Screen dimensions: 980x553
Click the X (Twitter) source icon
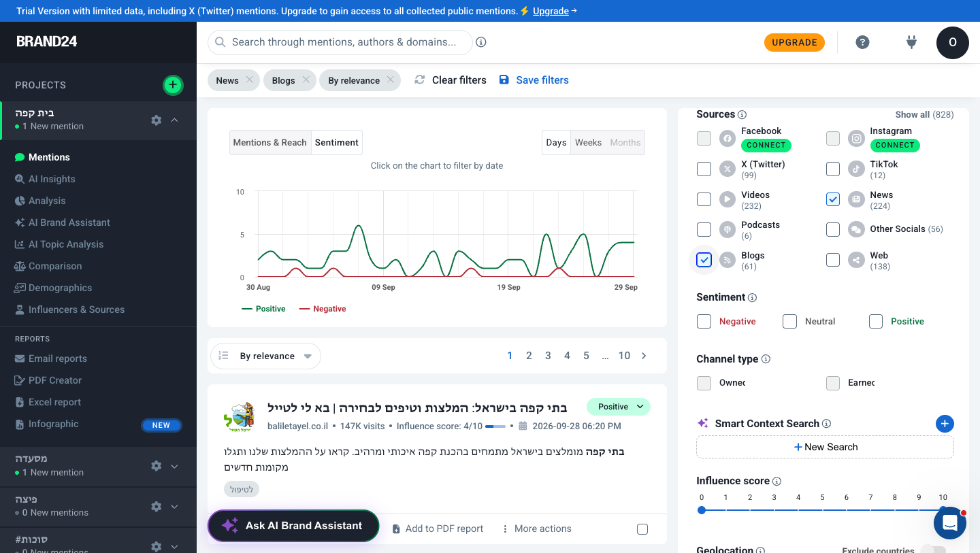click(728, 169)
